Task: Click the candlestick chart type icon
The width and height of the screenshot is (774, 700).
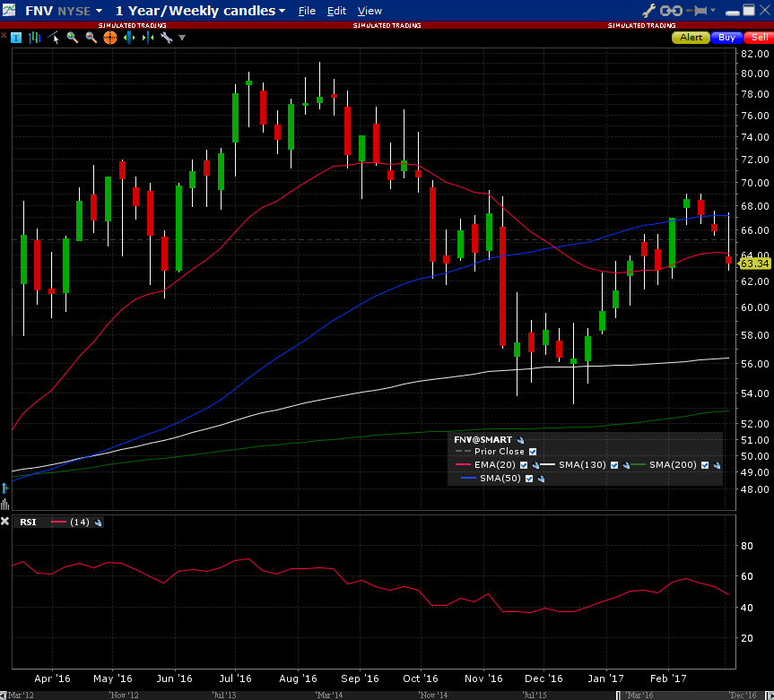Action: [35, 38]
